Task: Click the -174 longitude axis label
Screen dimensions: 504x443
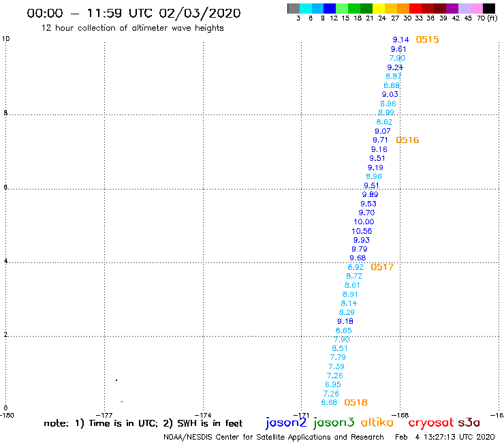Action: (203, 415)
